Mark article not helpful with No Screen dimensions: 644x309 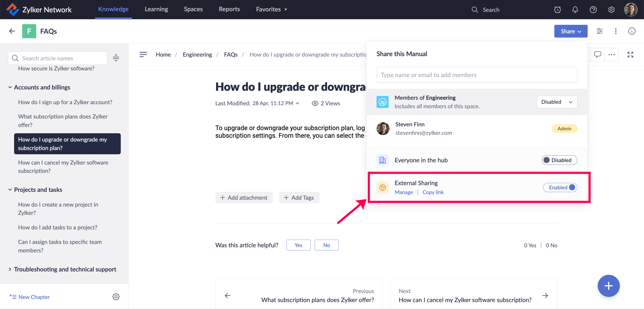coord(326,245)
